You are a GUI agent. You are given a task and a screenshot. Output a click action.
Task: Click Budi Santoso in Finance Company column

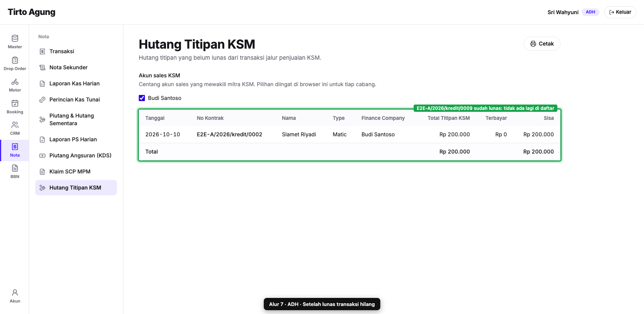(378, 134)
